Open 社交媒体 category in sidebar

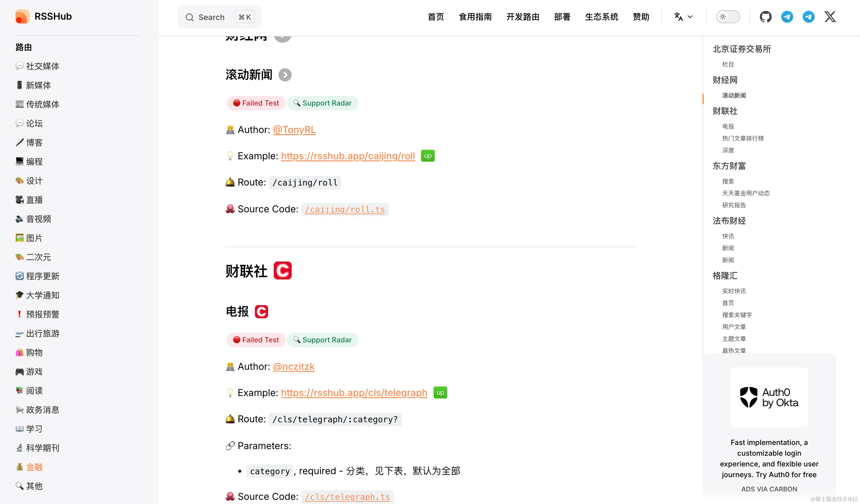coord(42,66)
